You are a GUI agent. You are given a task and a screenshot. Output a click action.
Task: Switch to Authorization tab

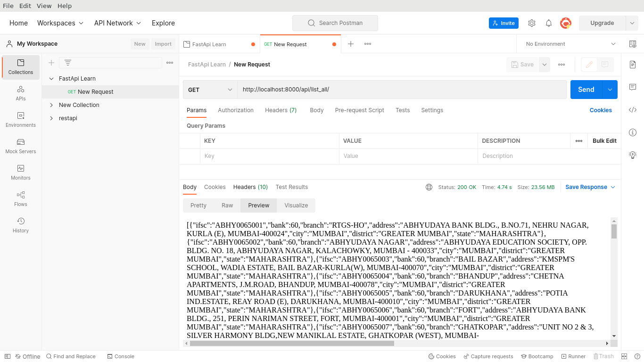(x=236, y=110)
